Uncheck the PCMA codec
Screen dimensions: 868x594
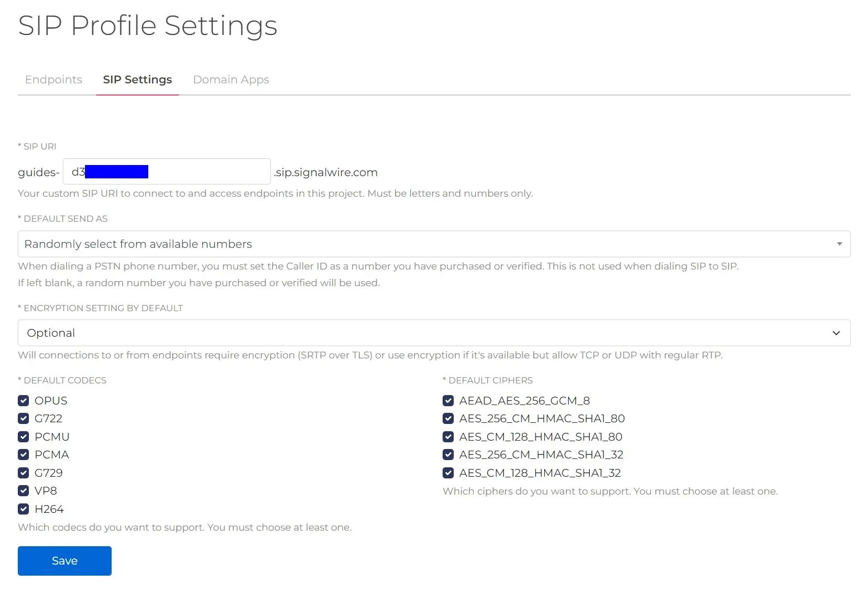coord(23,455)
